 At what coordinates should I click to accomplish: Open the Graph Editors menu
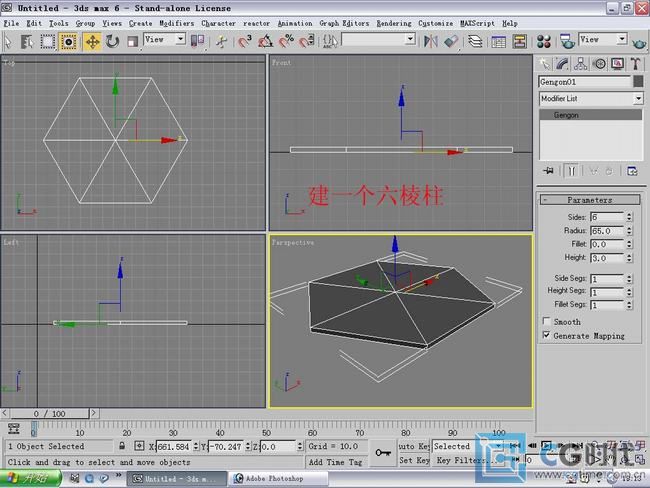coord(344,24)
